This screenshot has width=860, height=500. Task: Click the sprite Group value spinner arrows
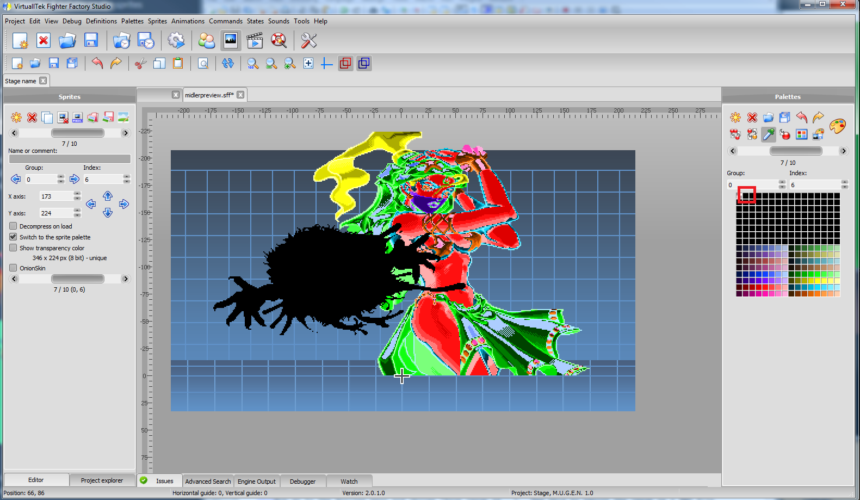click(61, 179)
